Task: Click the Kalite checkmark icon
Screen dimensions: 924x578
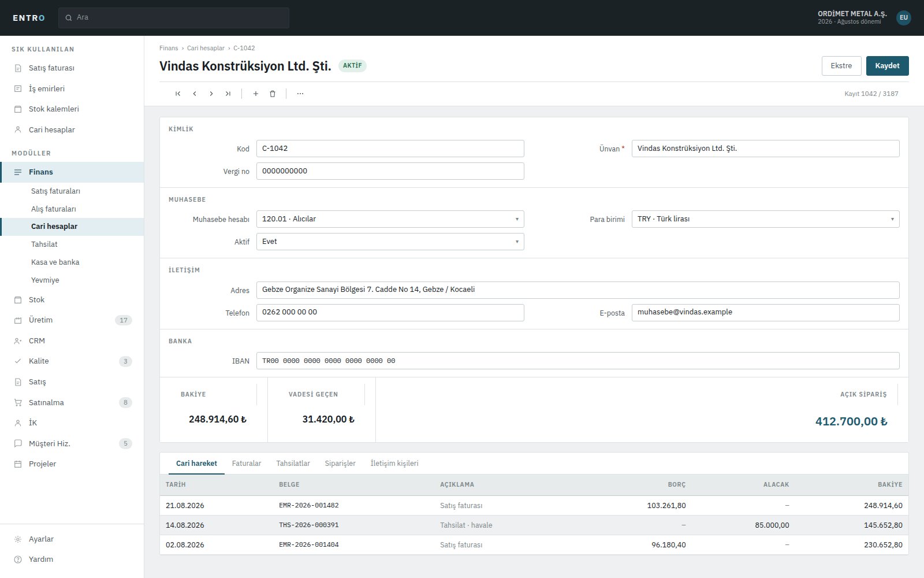Action: (18, 361)
